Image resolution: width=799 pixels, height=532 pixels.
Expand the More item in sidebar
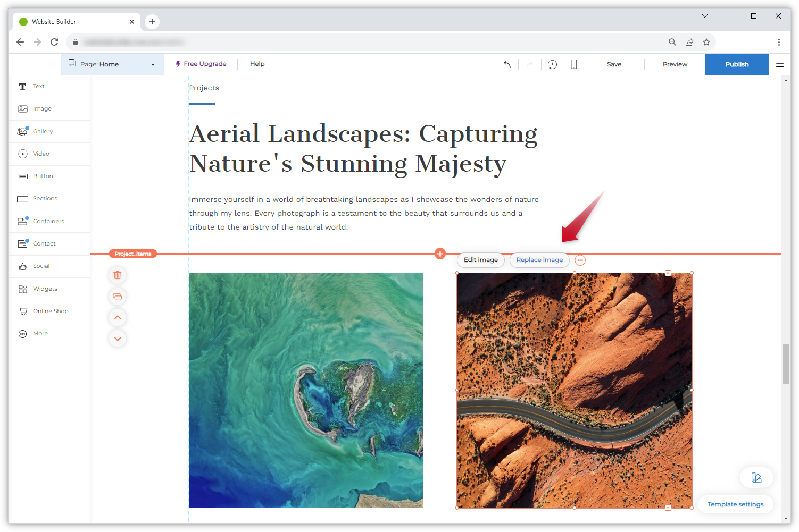[x=40, y=334]
